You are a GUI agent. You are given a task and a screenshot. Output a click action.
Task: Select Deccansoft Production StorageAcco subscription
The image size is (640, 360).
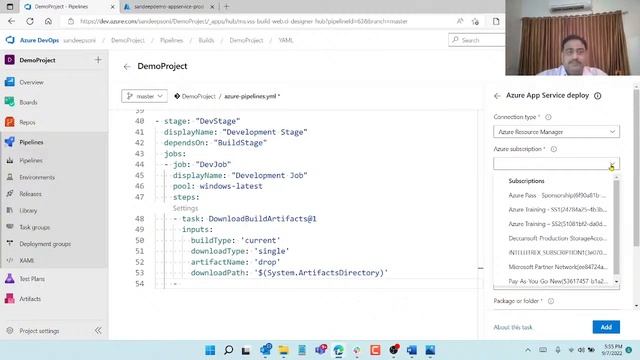point(557,238)
